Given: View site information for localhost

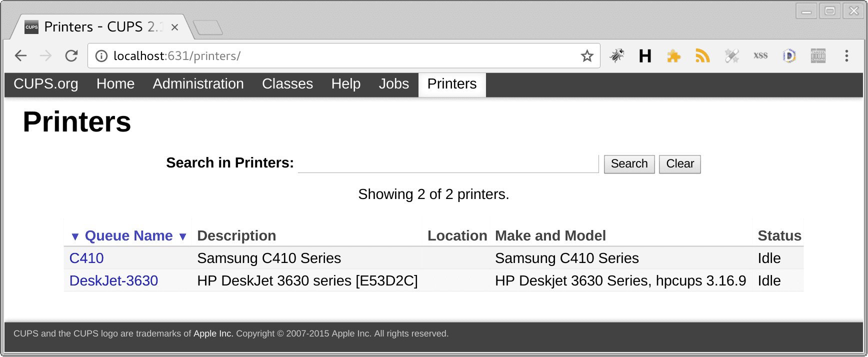Looking at the screenshot, I should coord(101,56).
